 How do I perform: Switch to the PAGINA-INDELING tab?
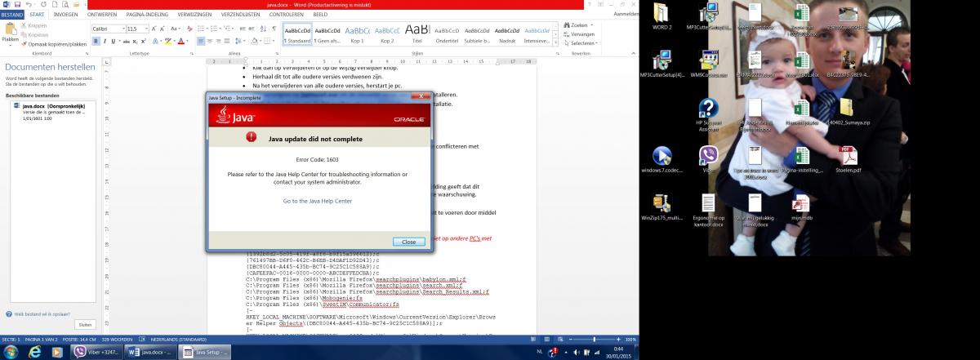tap(147, 15)
